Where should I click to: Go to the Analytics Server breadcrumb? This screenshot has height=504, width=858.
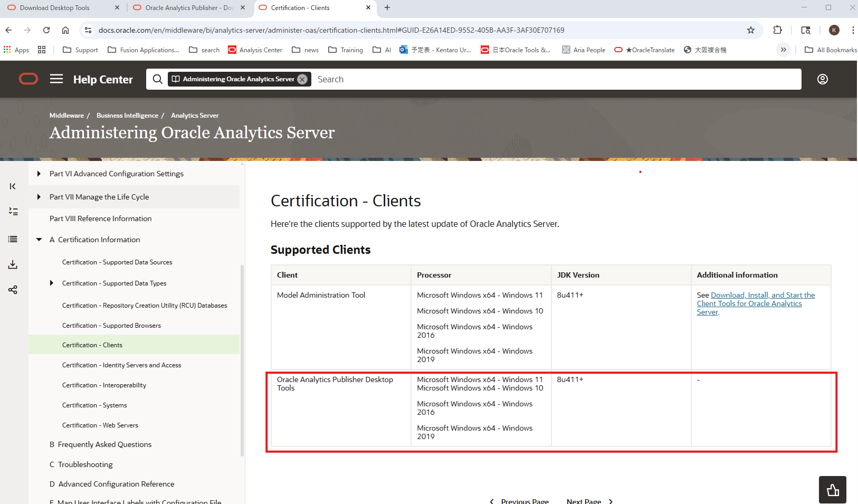pyautogui.click(x=195, y=116)
